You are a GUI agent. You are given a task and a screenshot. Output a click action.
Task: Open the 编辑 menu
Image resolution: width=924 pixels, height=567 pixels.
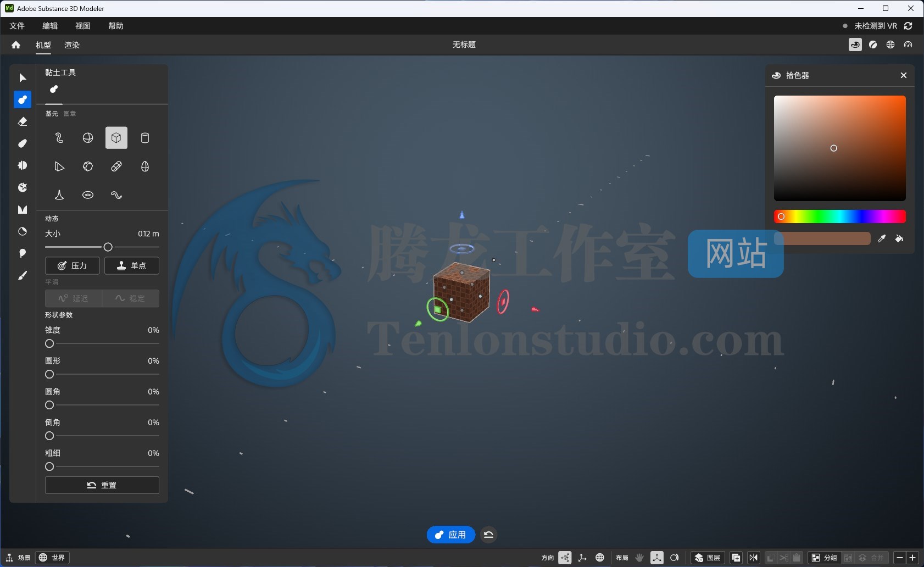point(50,26)
